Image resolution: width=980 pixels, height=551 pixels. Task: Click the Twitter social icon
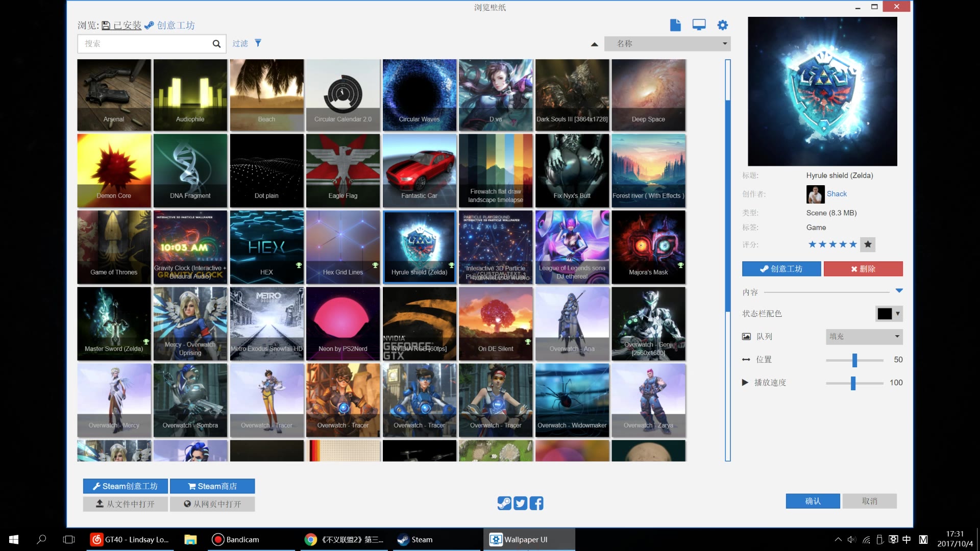coord(520,504)
